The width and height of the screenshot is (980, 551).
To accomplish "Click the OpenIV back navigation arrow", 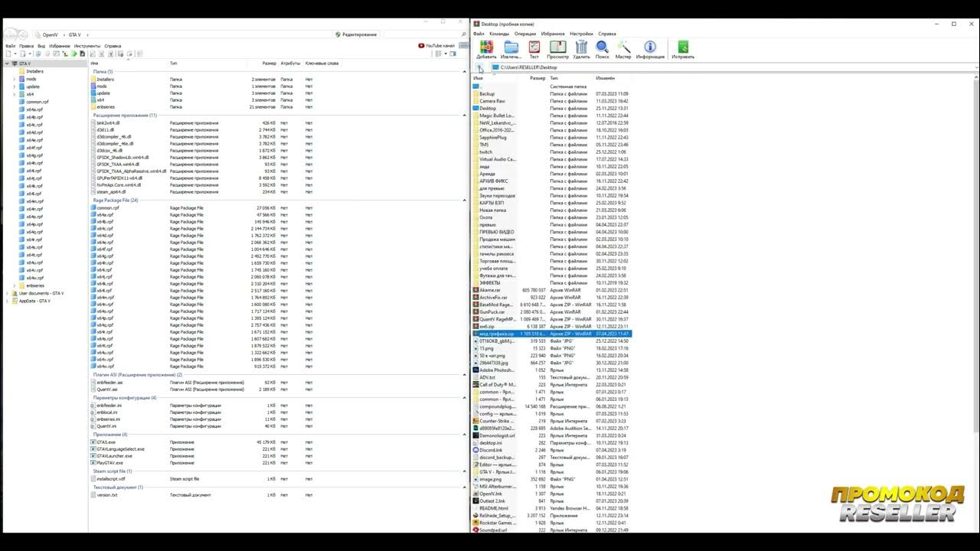I will coord(11,35).
